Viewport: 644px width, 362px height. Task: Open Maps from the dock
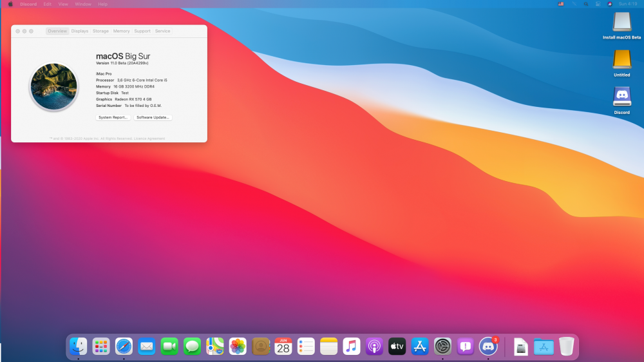point(215,347)
